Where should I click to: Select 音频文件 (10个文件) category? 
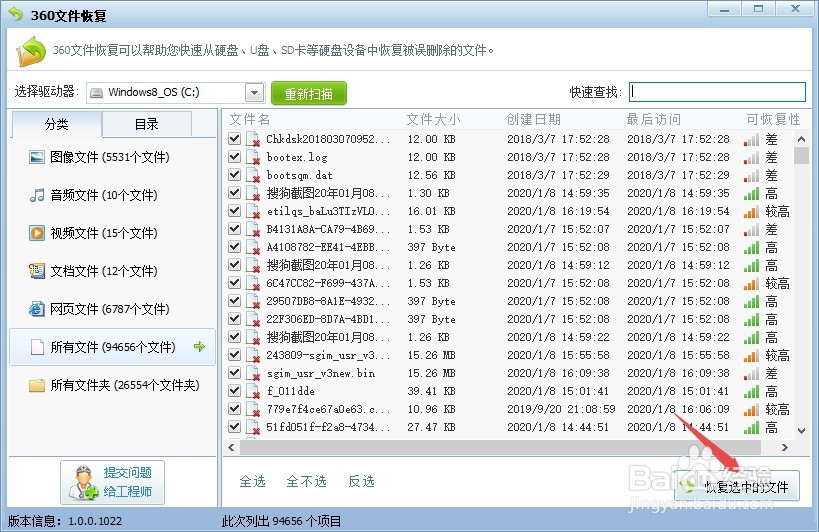coord(112,195)
